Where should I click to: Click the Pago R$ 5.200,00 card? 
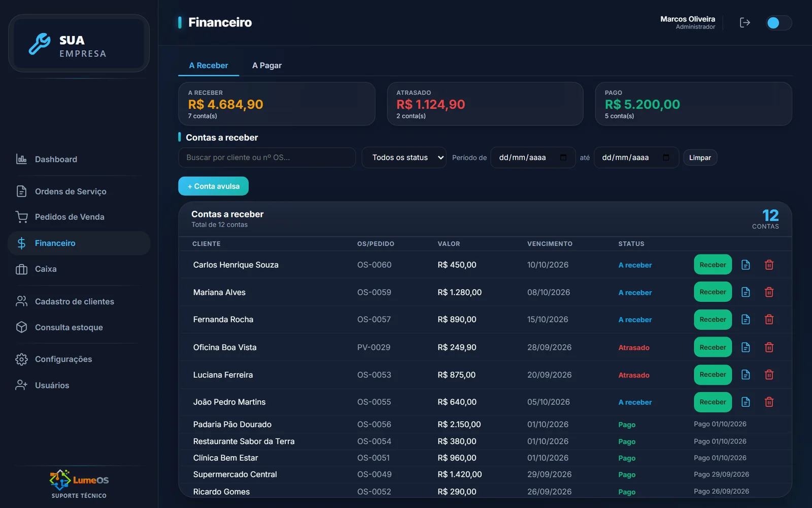693,104
